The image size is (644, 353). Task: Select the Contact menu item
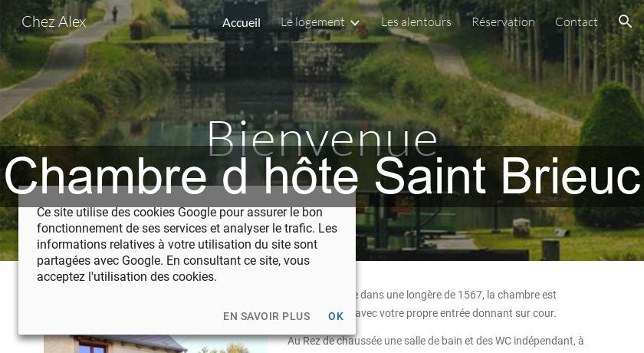577,21
